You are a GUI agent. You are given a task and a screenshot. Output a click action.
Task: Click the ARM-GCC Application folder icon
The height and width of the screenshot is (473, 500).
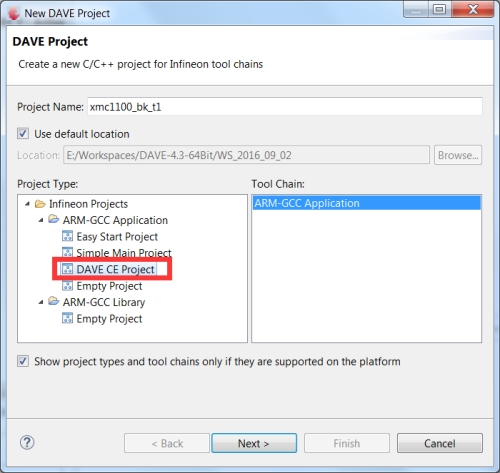coord(54,220)
